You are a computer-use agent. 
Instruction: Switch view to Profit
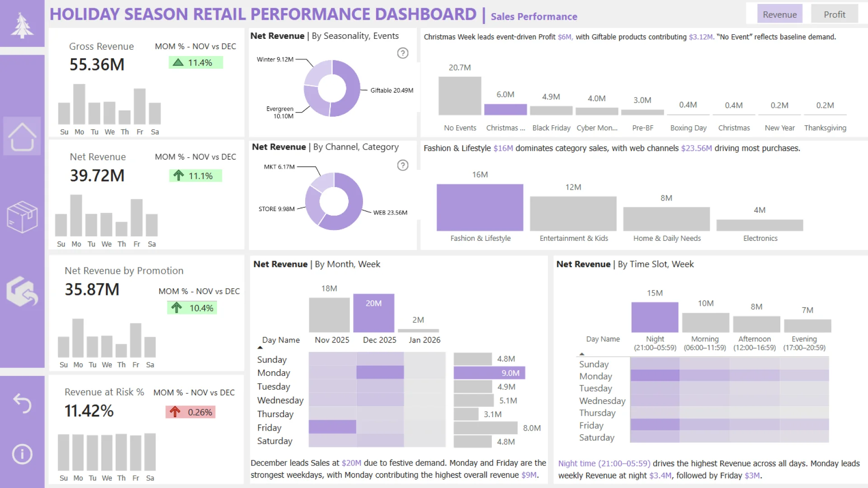(834, 14)
